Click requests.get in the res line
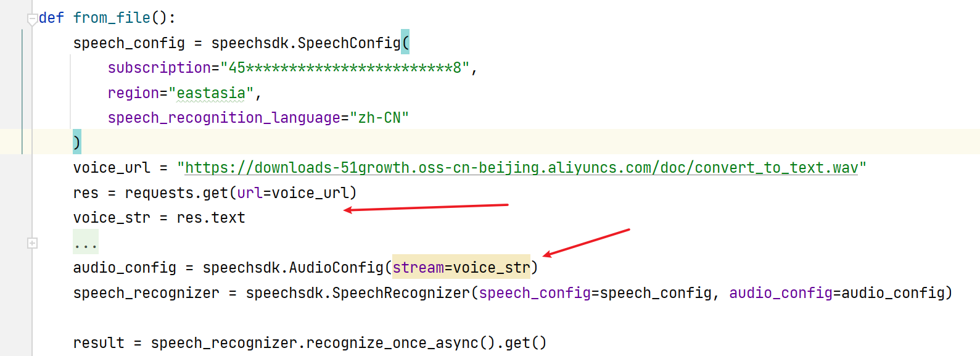The width and height of the screenshot is (980, 356). tap(176, 193)
